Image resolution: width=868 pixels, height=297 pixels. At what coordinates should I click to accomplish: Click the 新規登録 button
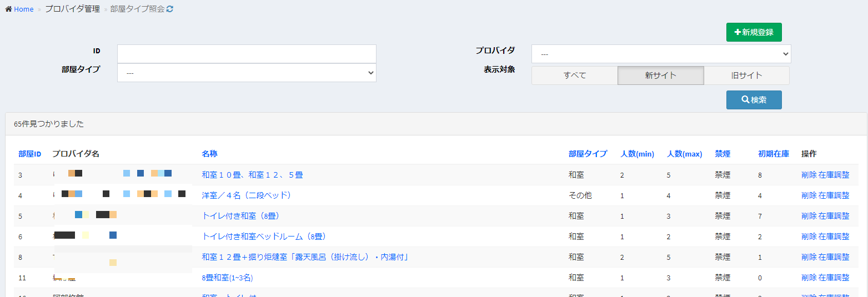tap(754, 32)
